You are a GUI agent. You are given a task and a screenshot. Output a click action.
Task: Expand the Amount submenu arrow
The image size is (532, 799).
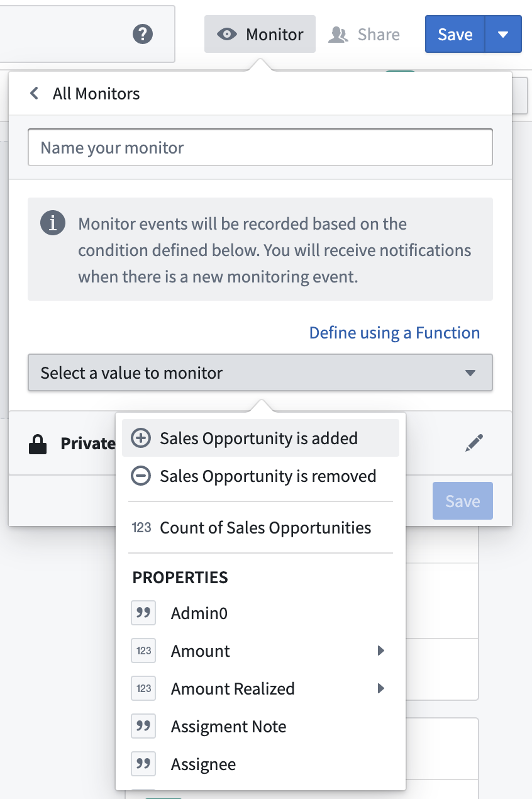click(381, 651)
